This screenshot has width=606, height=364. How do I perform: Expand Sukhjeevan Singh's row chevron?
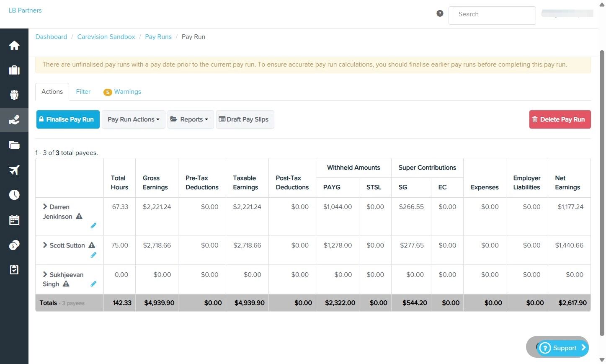pos(45,274)
